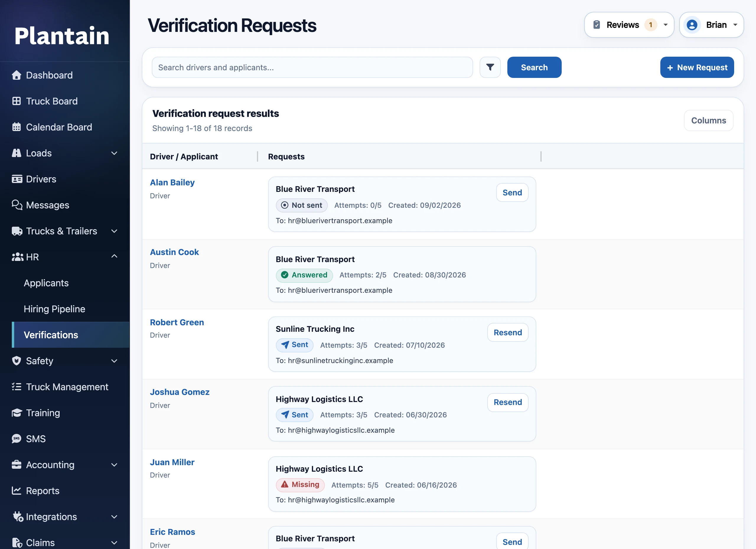Screen dimensions: 756x549
Task: Click the Calendar Board calendar icon
Action: (x=16, y=127)
